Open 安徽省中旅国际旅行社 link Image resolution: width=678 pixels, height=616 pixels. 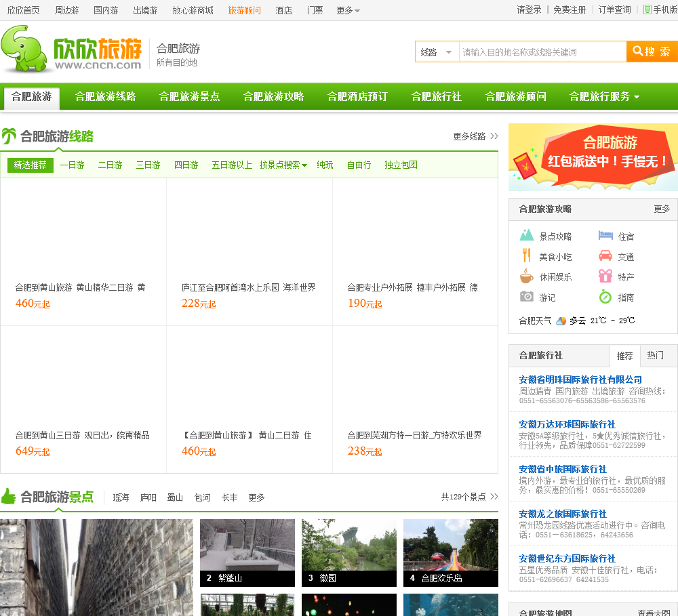tap(563, 469)
